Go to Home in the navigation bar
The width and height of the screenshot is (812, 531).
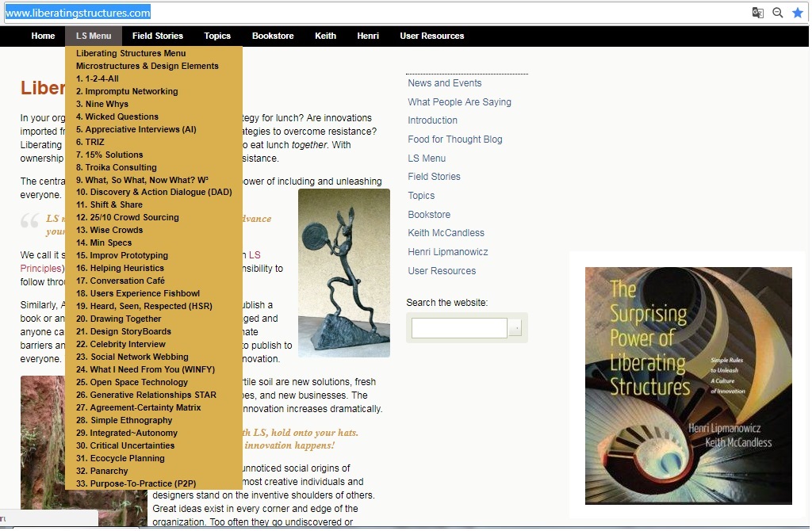coord(43,36)
